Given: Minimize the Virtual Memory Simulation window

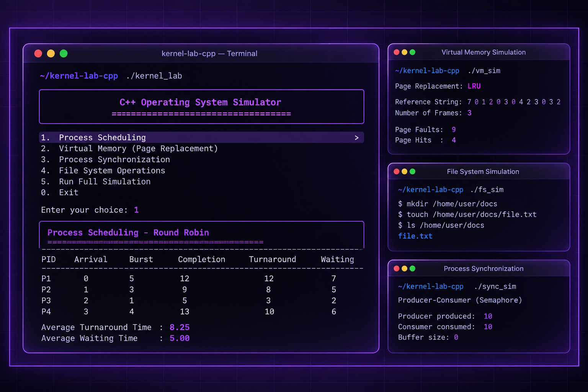Looking at the screenshot, I should [x=405, y=52].
